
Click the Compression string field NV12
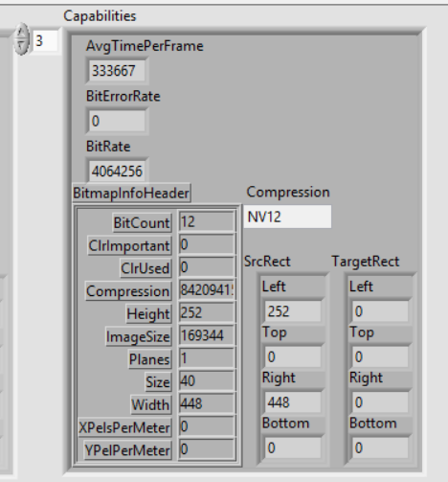pos(287,217)
